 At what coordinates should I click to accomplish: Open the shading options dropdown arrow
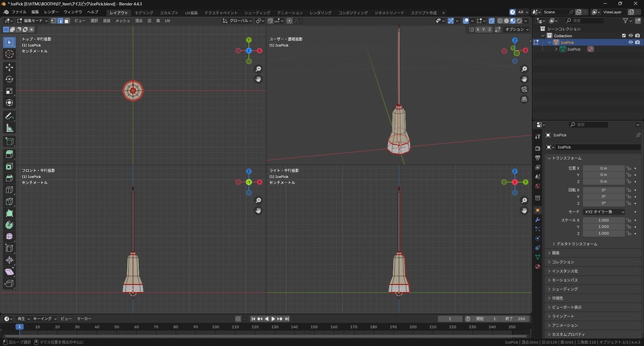coord(527,21)
